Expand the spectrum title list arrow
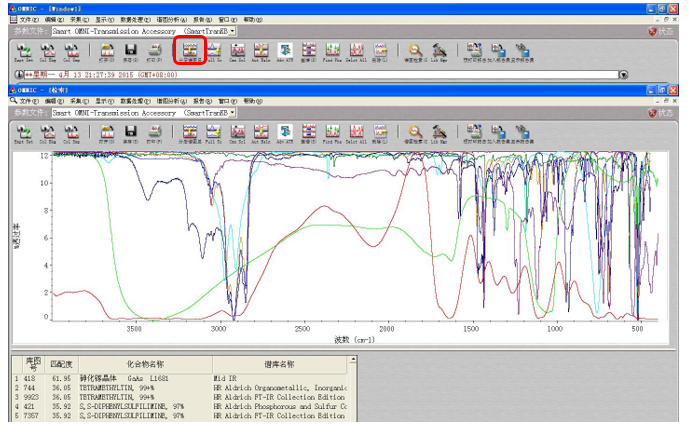The width and height of the screenshot is (689, 432). pyautogui.click(x=624, y=75)
